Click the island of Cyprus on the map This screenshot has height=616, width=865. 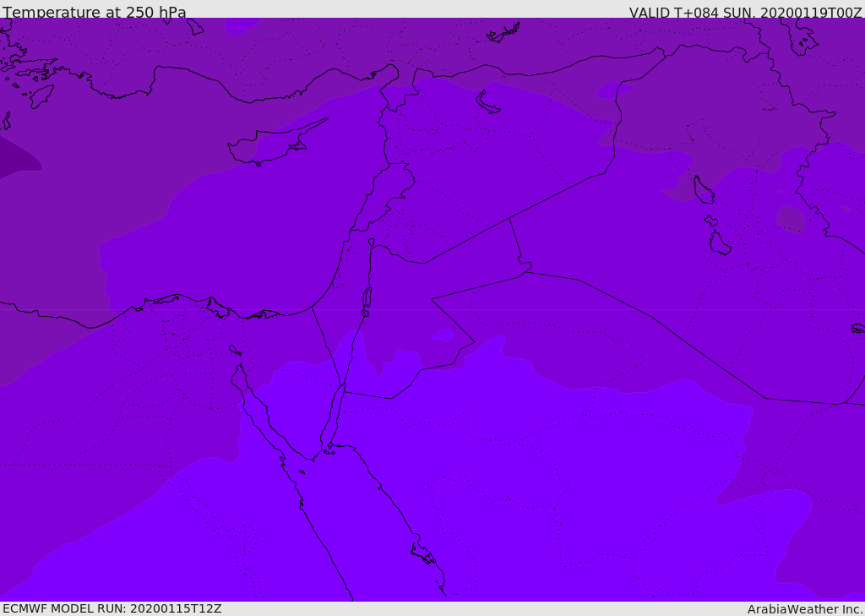tap(272, 144)
